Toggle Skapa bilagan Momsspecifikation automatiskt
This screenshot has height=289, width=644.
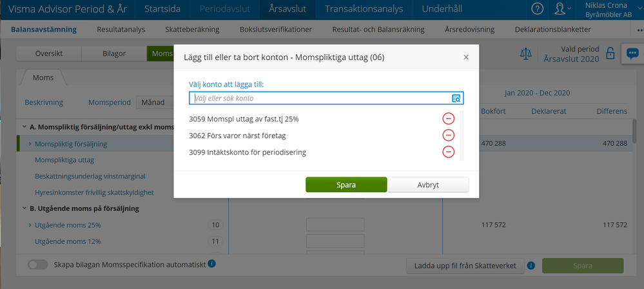pyautogui.click(x=38, y=264)
